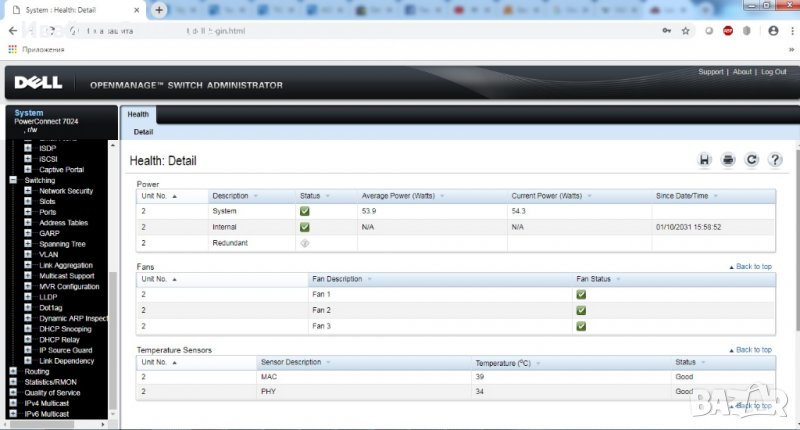
Task: Click the Save icon in Health Detail
Action: (x=704, y=160)
